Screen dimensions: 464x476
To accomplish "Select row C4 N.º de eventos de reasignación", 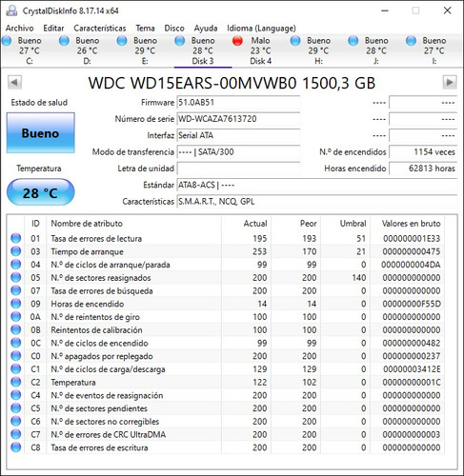I will click(226, 395).
